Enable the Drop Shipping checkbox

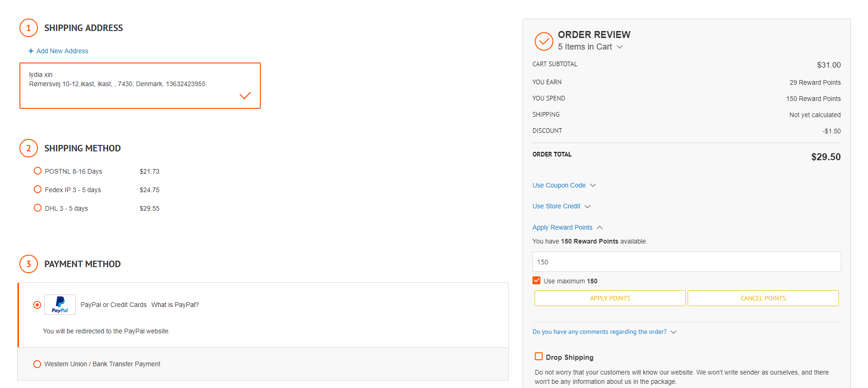(x=539, y=357)
